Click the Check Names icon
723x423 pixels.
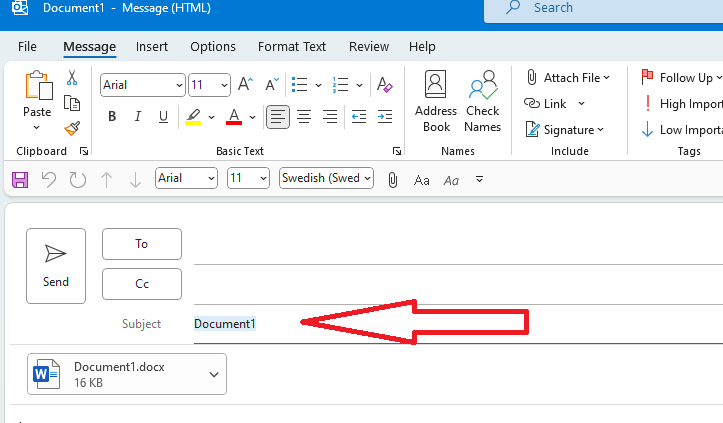coord(482,102)
